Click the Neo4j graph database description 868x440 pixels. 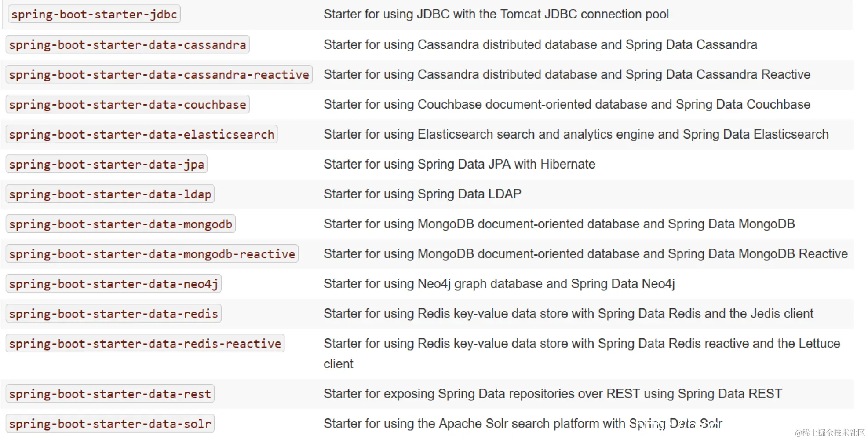point(499,284)
